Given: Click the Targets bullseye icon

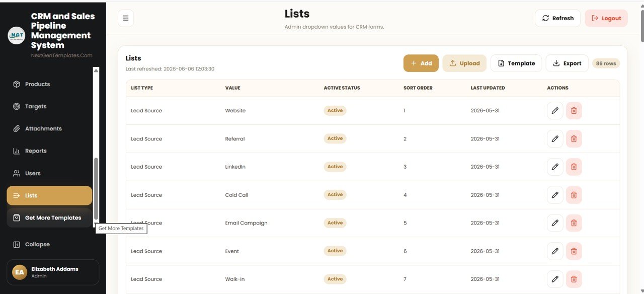Looking at the screenshot, I should (17, 106).
